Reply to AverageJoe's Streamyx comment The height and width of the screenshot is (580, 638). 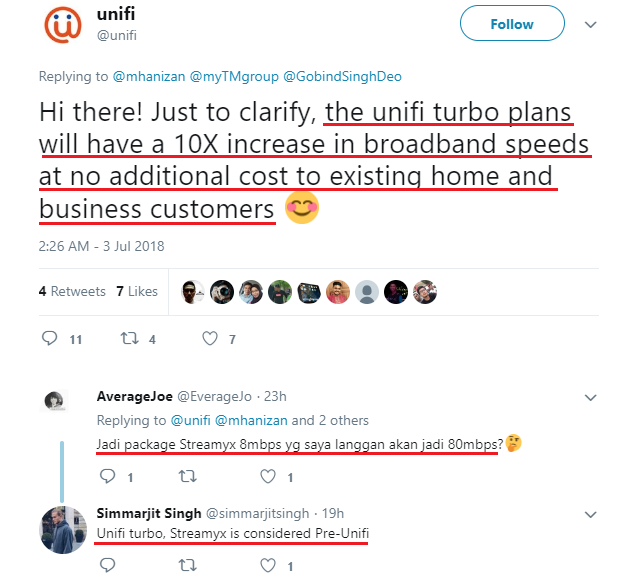(x=107, y=476)
